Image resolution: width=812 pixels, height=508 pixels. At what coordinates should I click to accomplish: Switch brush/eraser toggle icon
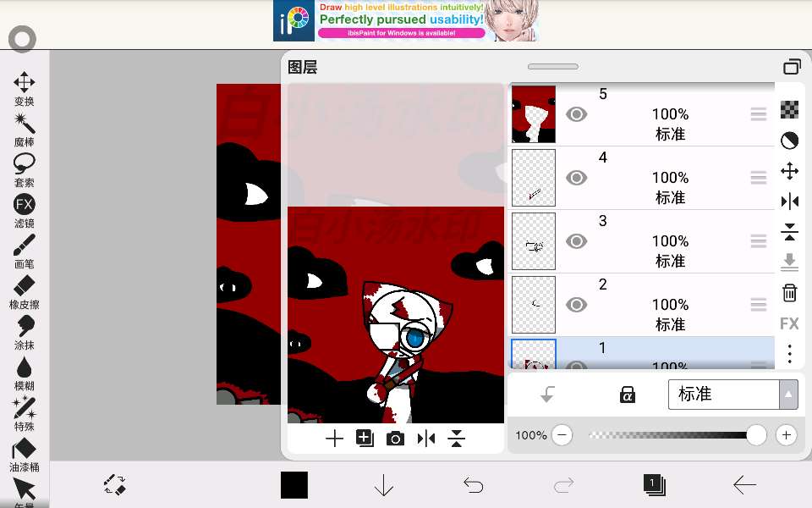pos(114,485)
